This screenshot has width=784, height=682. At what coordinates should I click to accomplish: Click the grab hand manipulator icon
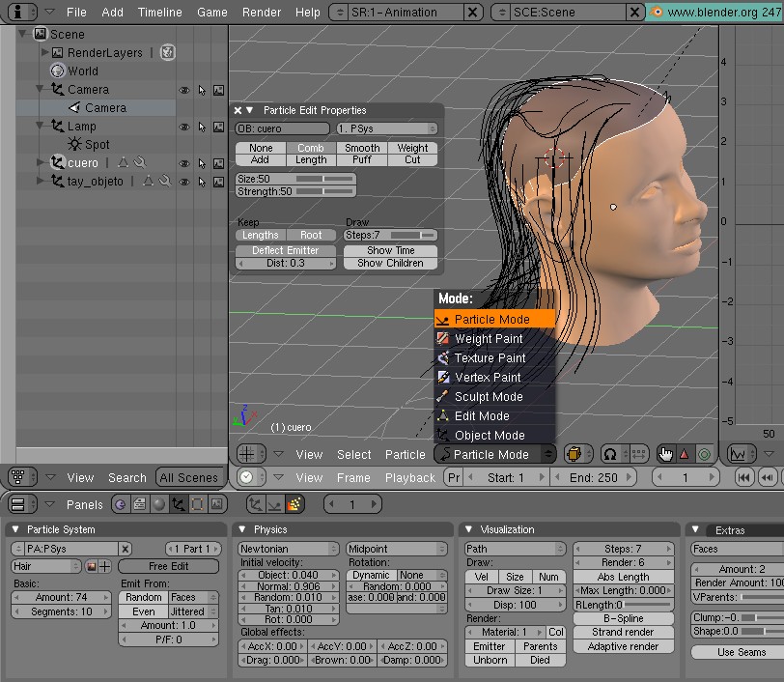pyautogui.click(x=664, y=454)
